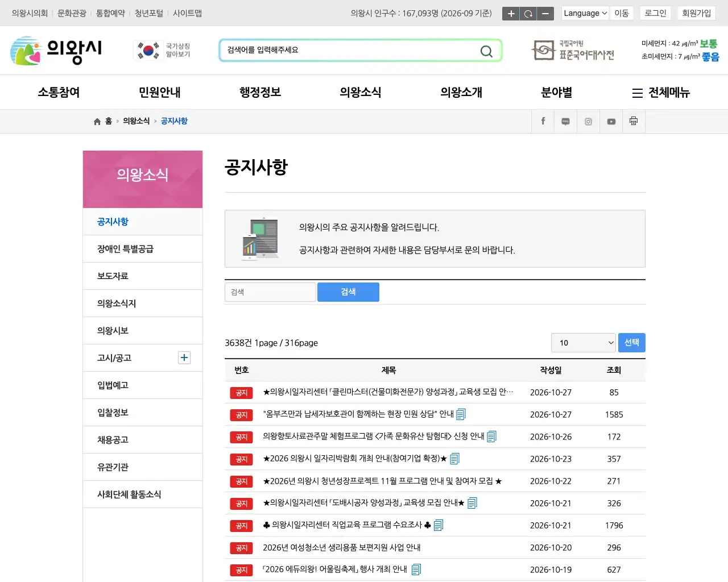Open 입찰정보 in the sidebar
728x582 pixels.
143,413
